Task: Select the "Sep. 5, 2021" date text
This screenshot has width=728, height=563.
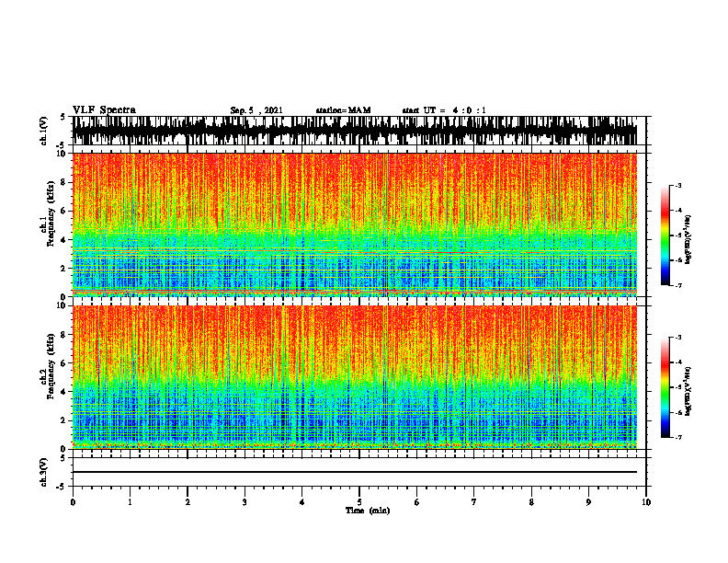Action: (x=256, y=110)
